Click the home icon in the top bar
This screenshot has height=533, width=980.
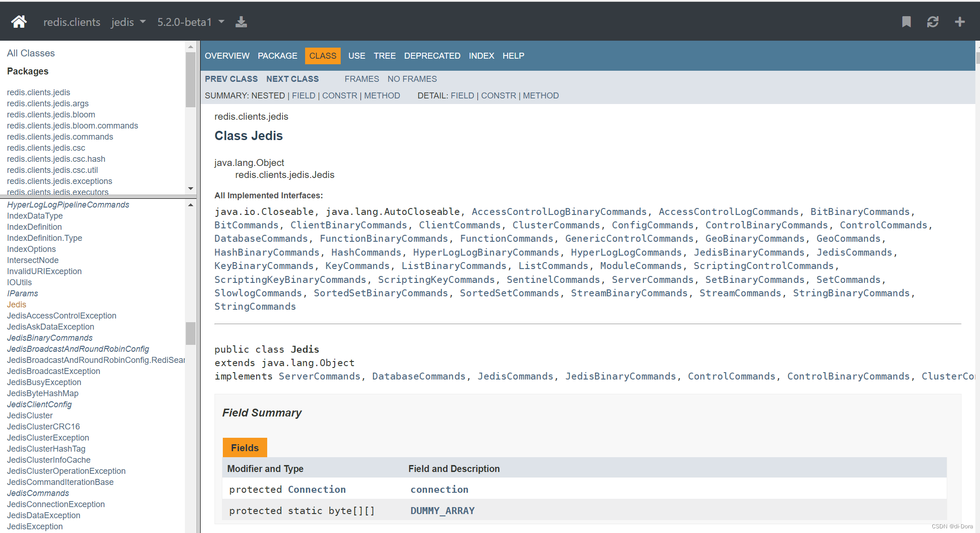18,21
